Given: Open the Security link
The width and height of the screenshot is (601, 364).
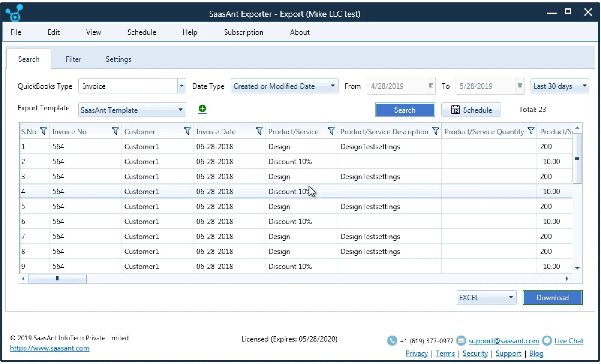Looking at the screenshot, I should click(475, 354).
